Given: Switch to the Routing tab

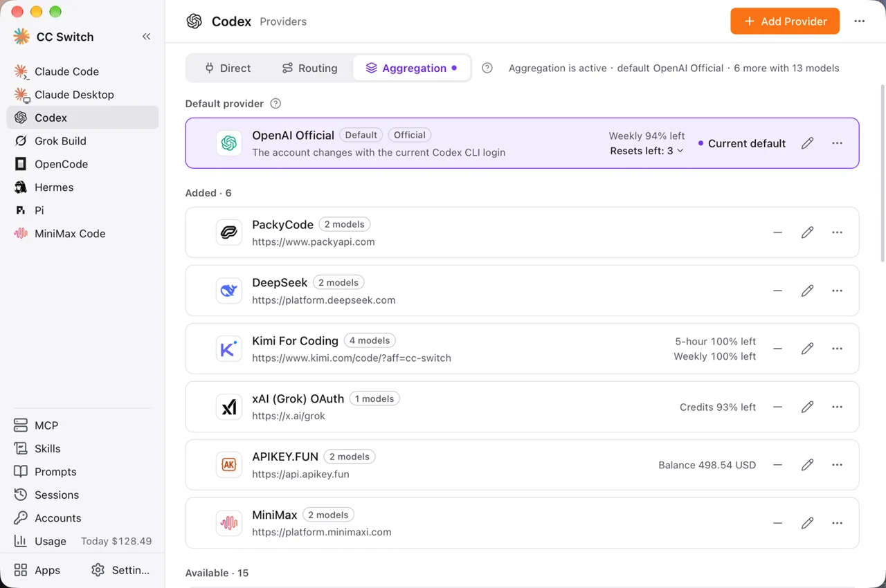Looking at the screenshot, I should click(309, 68).
